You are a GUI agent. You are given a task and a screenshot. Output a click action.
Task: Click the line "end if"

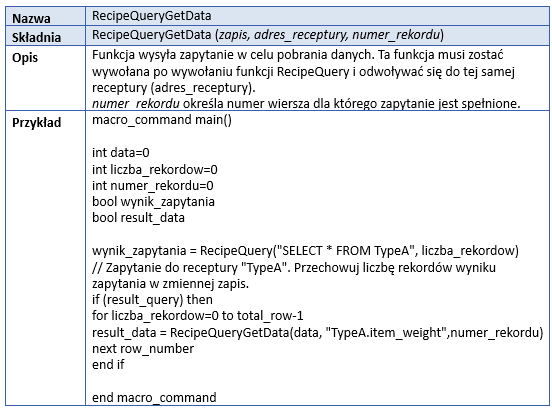point(108,365)
